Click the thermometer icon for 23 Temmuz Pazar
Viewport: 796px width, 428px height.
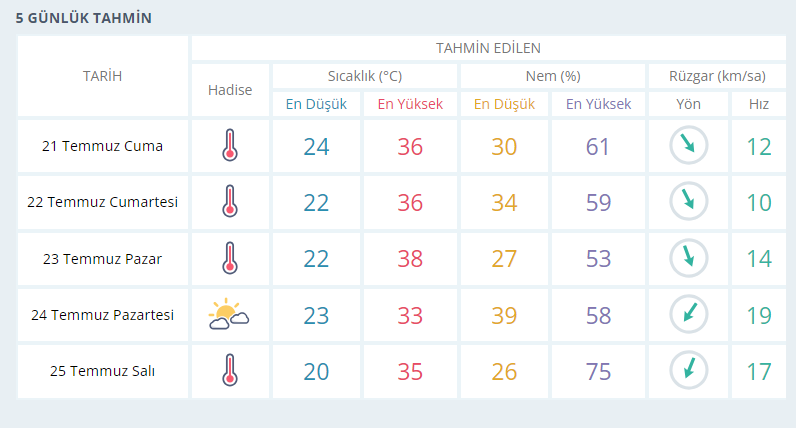(230, 258)
